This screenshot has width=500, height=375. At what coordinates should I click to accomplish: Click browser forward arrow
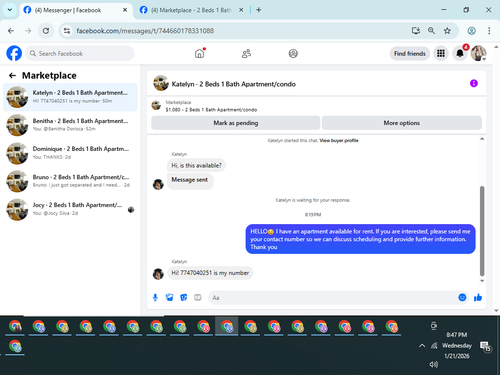pos(28,31)
